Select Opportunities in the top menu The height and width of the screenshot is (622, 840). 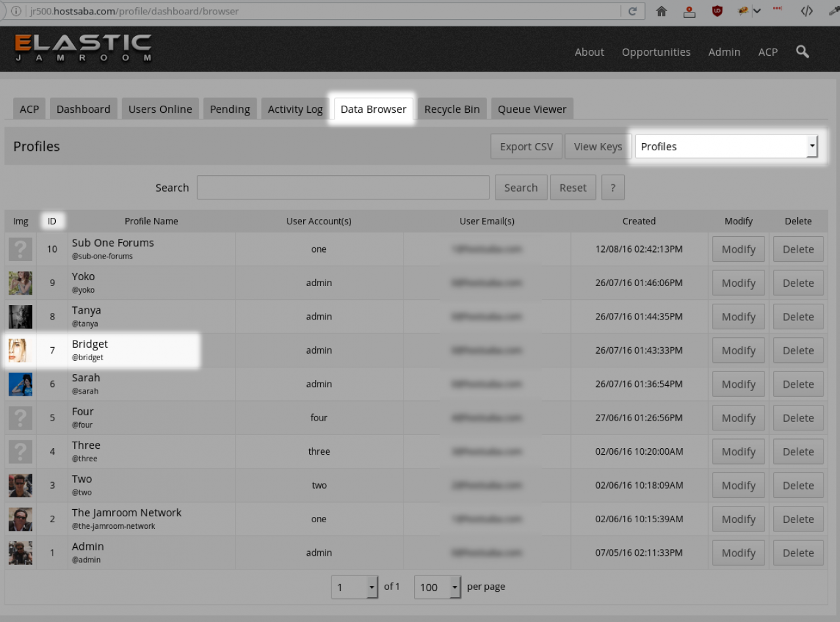pos(656,52)
